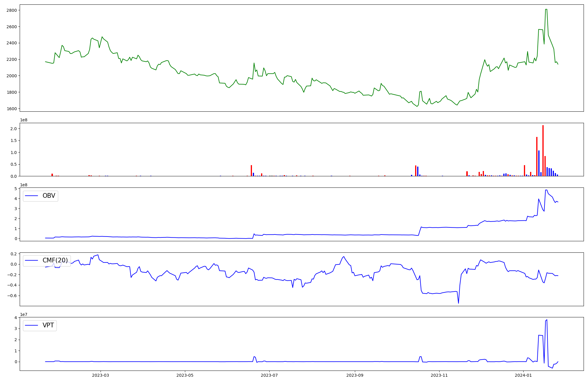Click the 1600 tick on price axis

11,109
